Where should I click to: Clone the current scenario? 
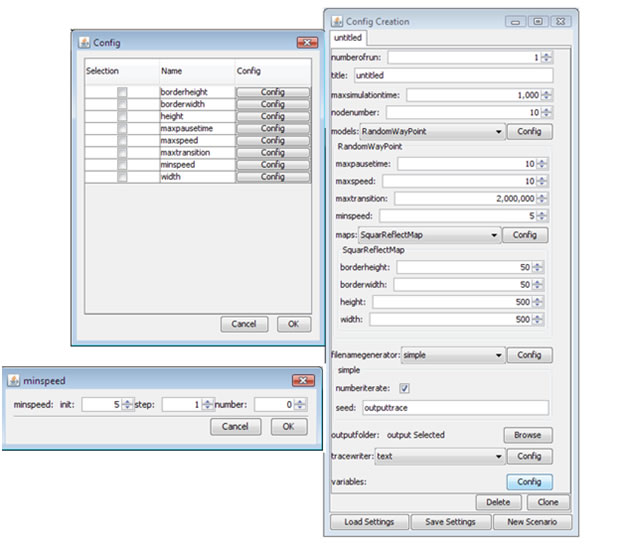[x=548, y=502]
